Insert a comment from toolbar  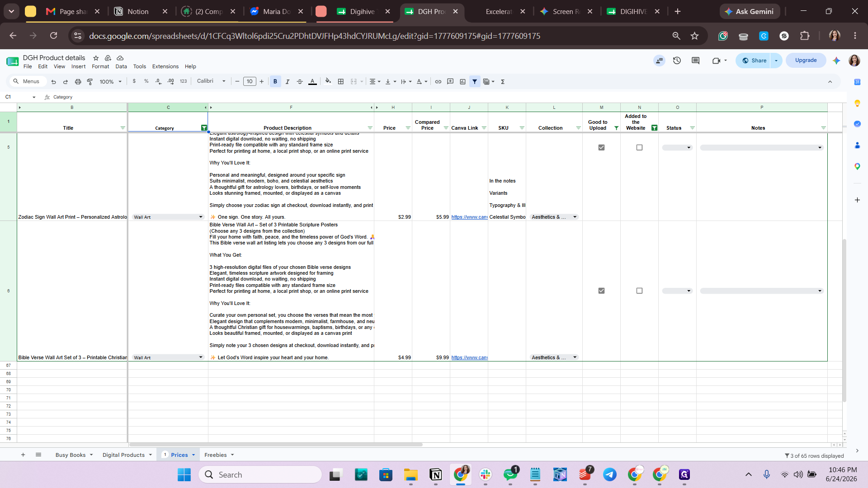(450, 81)
